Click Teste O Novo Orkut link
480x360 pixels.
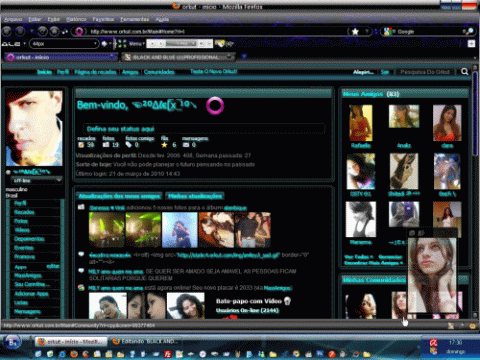coord(214,71)
